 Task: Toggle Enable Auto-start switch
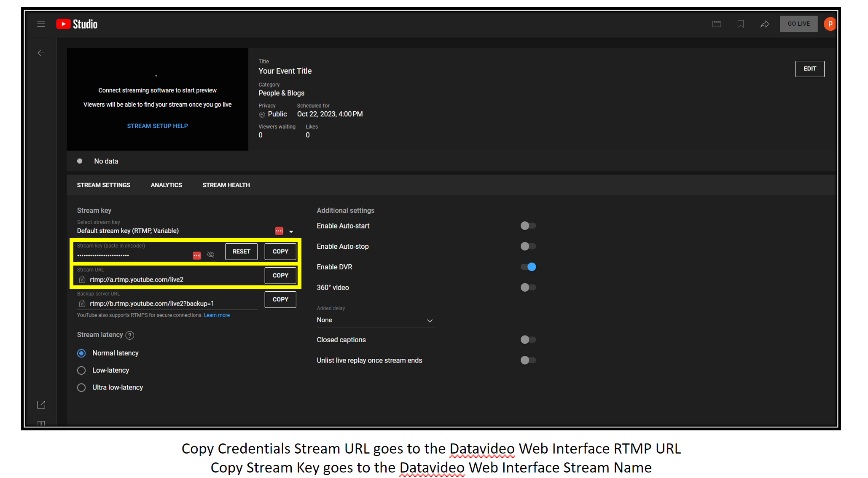click(528, 226)
